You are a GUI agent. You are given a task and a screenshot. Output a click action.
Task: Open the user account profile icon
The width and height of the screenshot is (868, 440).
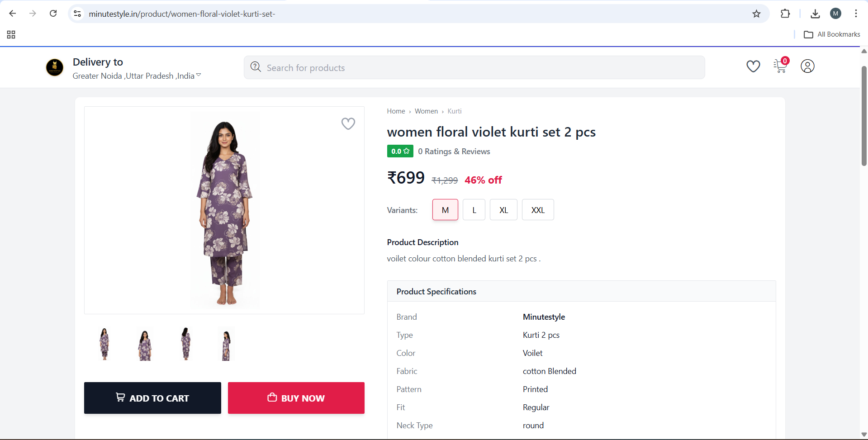point(807,66)
